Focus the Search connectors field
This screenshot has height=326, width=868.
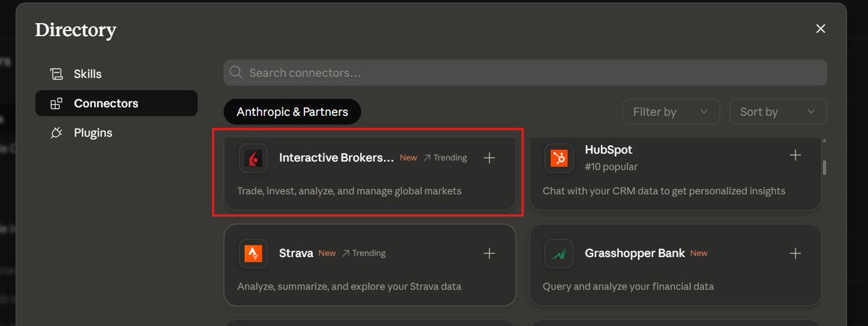coord(525,72)
